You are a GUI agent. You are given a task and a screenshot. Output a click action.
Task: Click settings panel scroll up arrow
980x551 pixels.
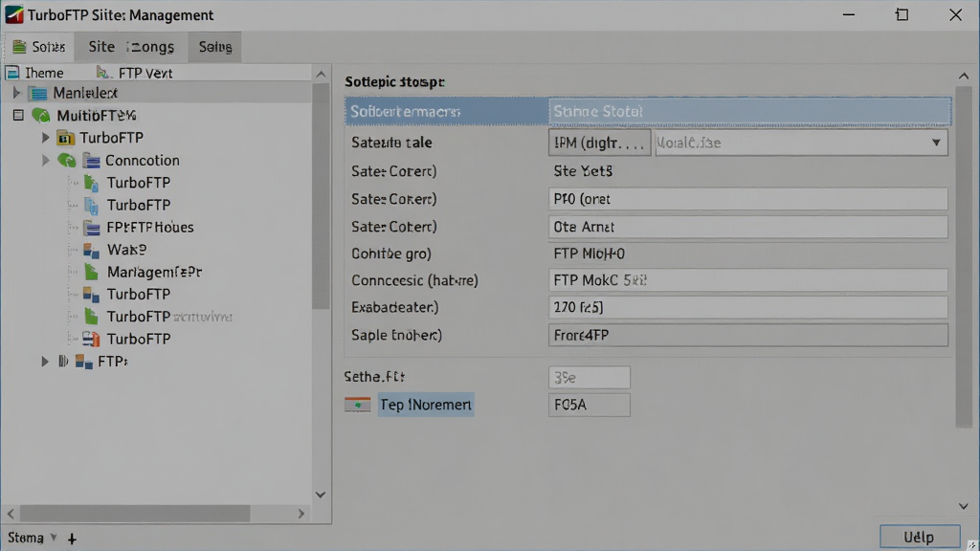(x=964, y=77)
